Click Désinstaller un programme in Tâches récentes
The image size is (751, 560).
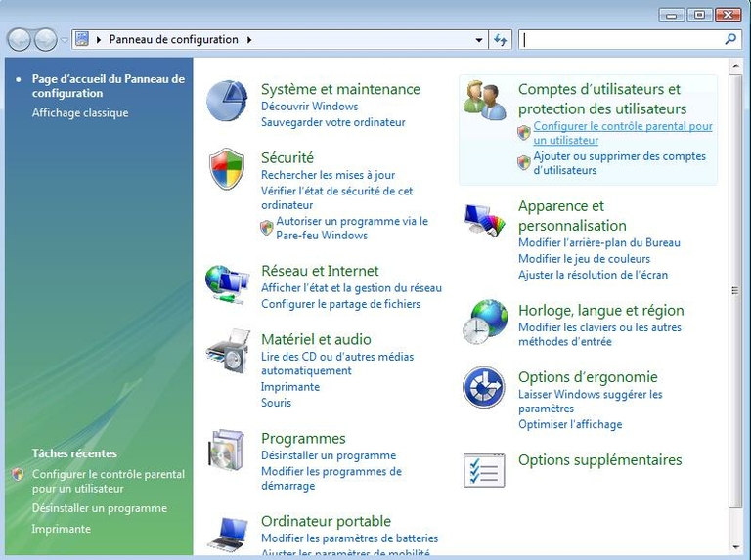pyautogui.click(x=99, y=508)
